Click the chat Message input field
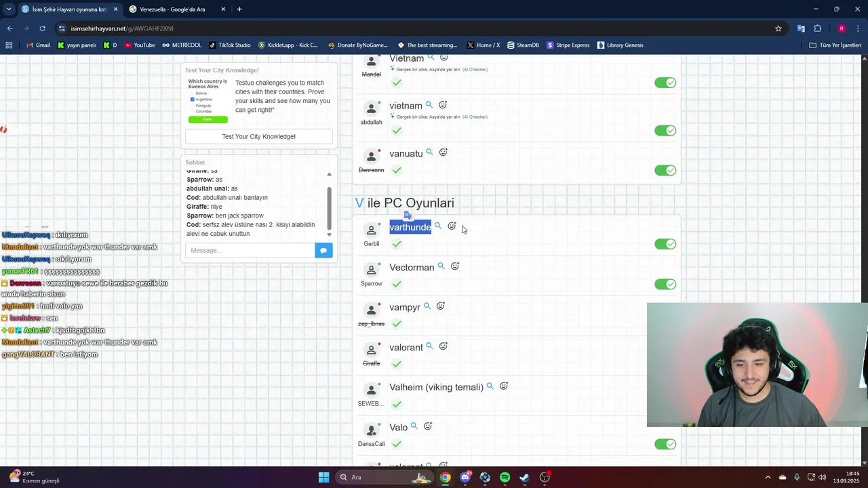This screenshot has height=488, width=868. [250, 250]
